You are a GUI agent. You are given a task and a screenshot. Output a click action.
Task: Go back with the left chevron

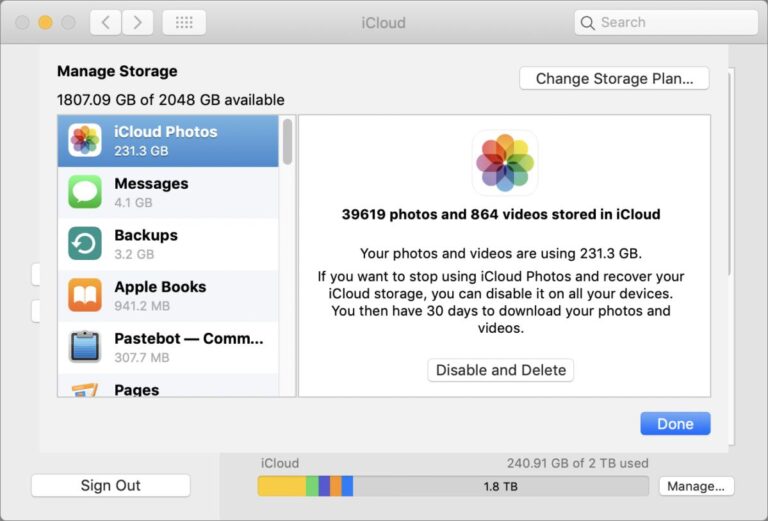[105, 23]
